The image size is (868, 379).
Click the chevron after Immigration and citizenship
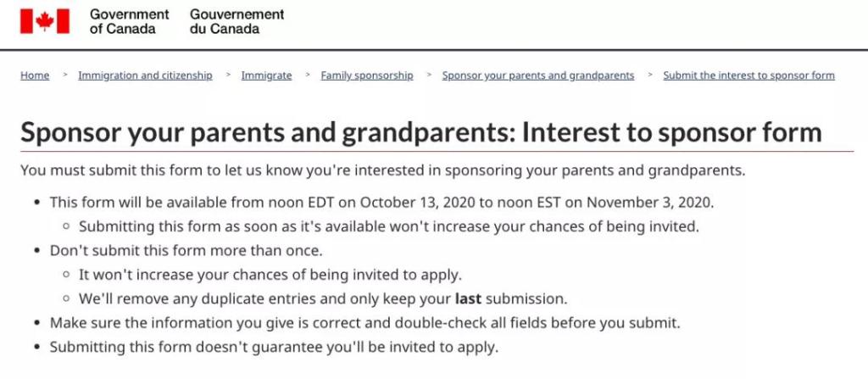(227, 75)
